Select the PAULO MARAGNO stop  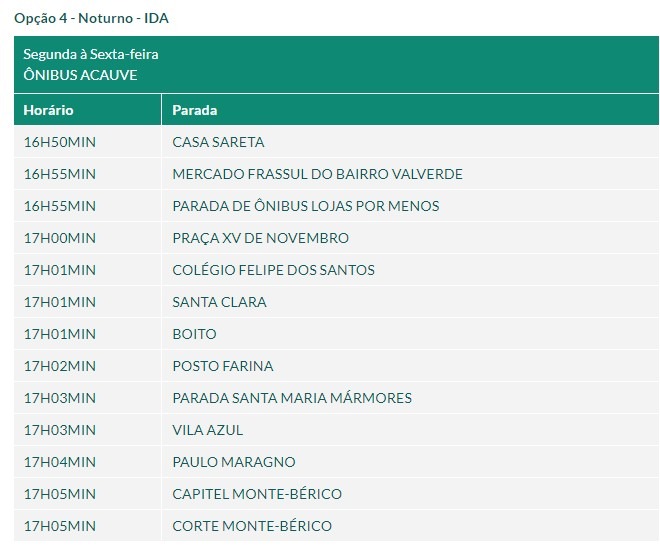coord(233,462)
